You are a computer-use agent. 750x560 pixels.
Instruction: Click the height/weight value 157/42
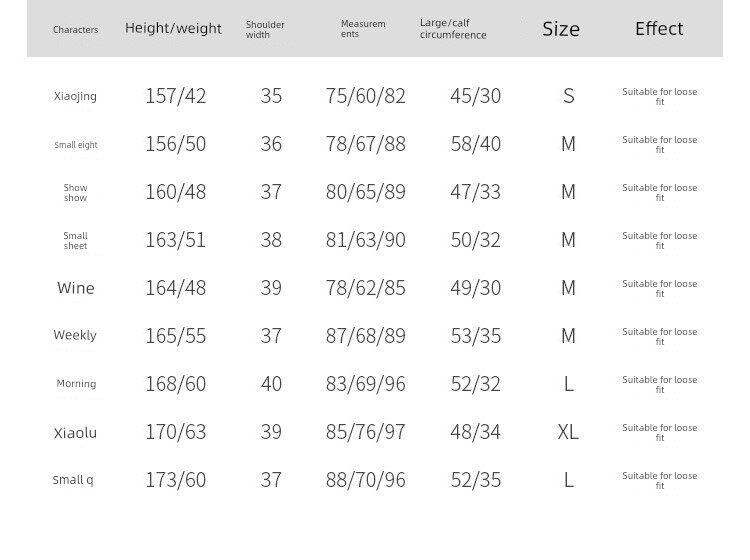click(176, 96)
